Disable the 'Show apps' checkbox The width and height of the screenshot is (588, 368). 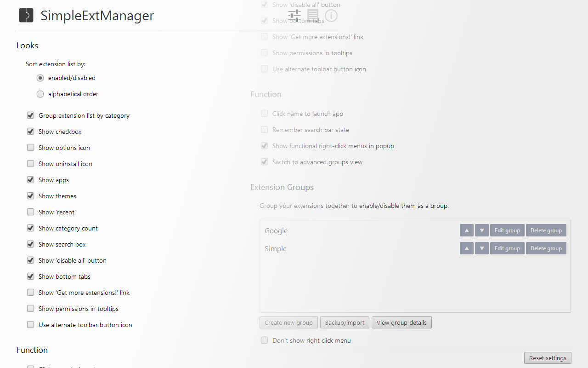pyautogui.click(x=30, y=179)
